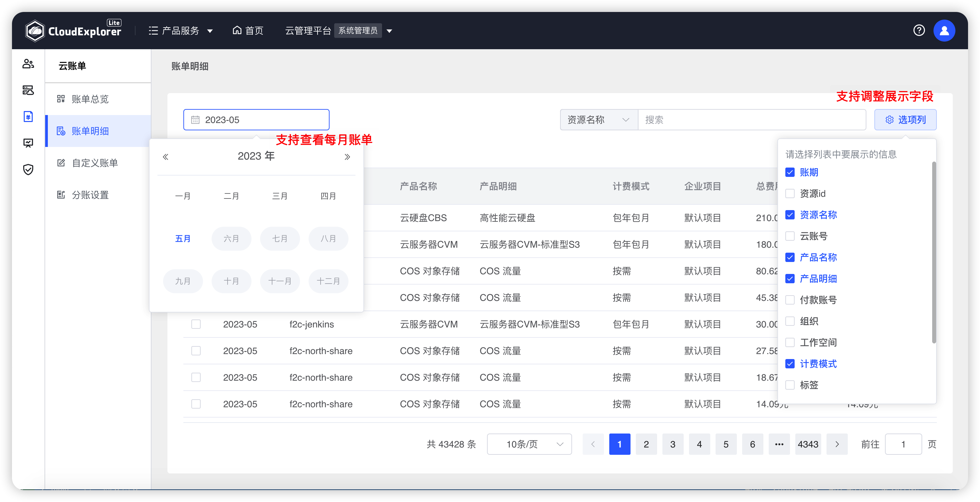Go to page 4343 in pagination
Viewport: 980px width, 502px height.
point(808,444)
